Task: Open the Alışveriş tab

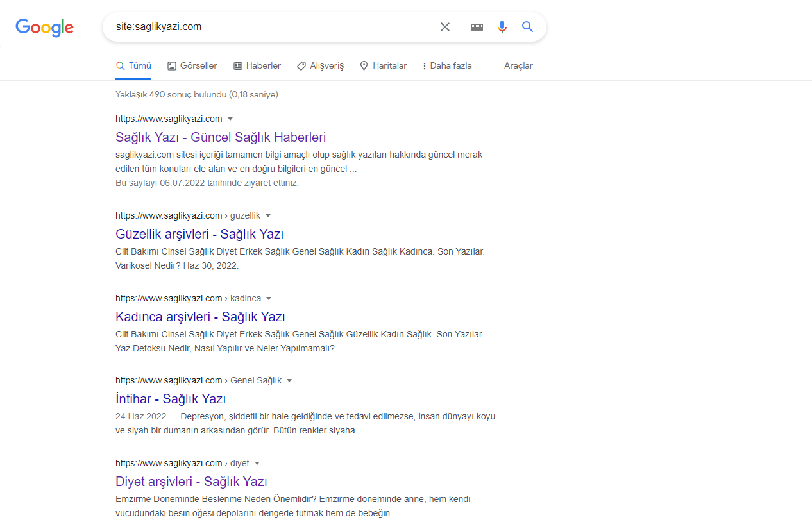Action: (x=320, y=65)
